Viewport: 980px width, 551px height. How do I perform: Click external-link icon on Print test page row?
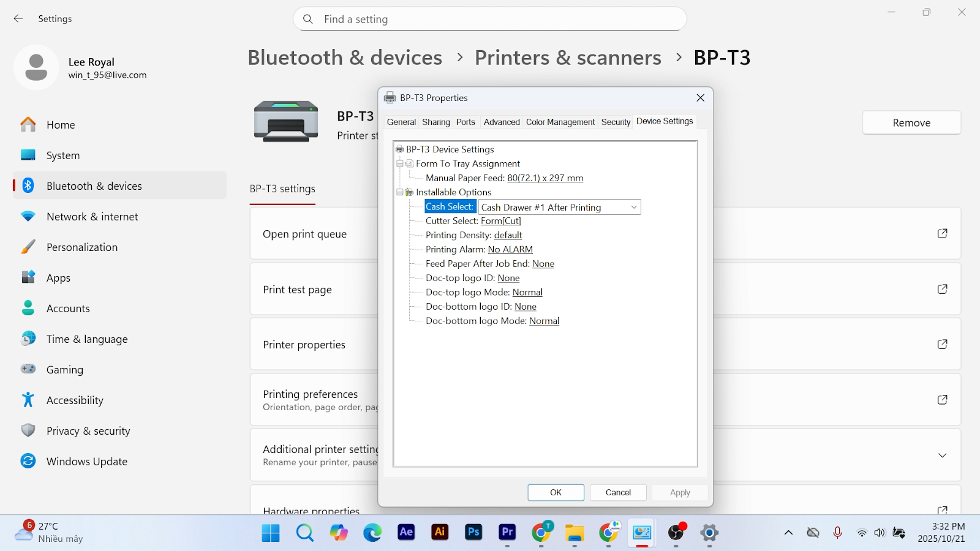point(943,289)
